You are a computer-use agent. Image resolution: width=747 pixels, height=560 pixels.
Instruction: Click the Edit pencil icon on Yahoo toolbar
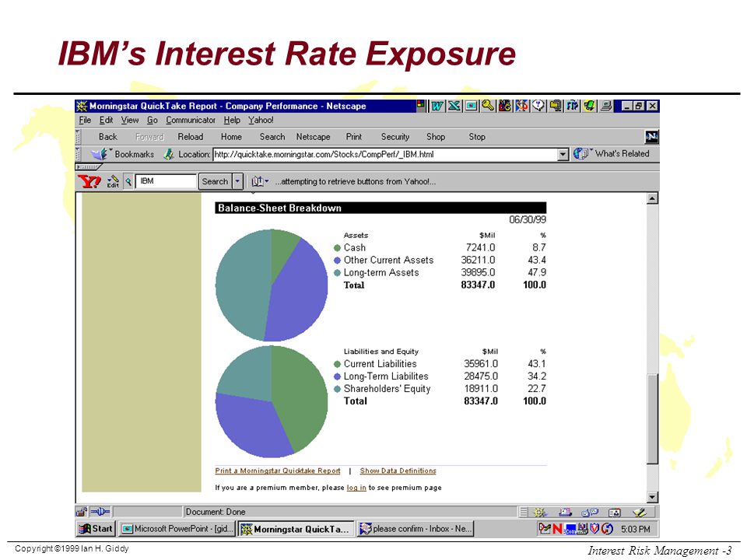coord(113,181)
